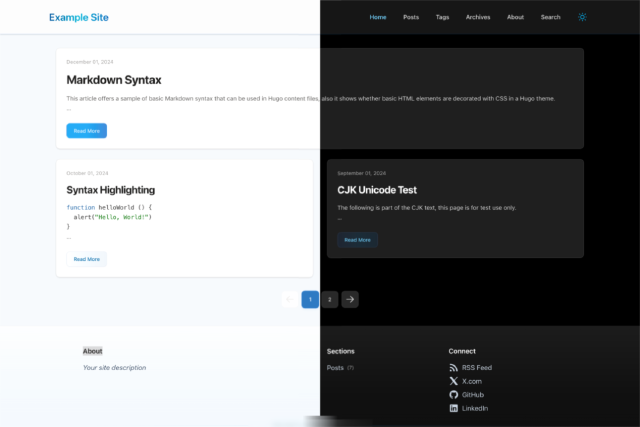
Task: Open the Archives nav link
Action: pyautogui.click(x=478, y=17)
